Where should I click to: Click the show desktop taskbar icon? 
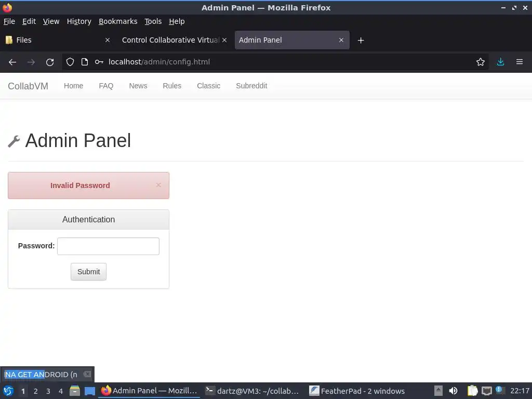click(x=90, y=391)
